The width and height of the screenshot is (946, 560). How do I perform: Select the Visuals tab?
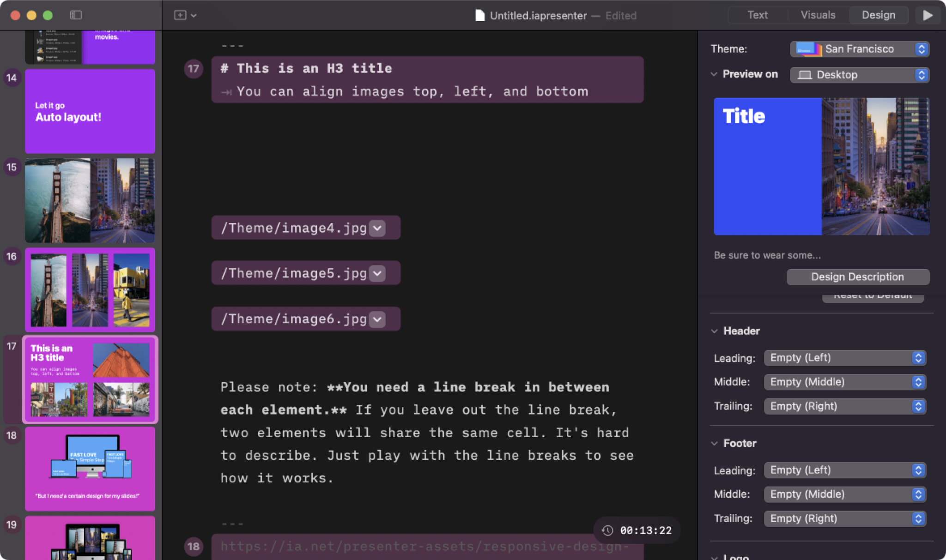(x=817, y=15)
